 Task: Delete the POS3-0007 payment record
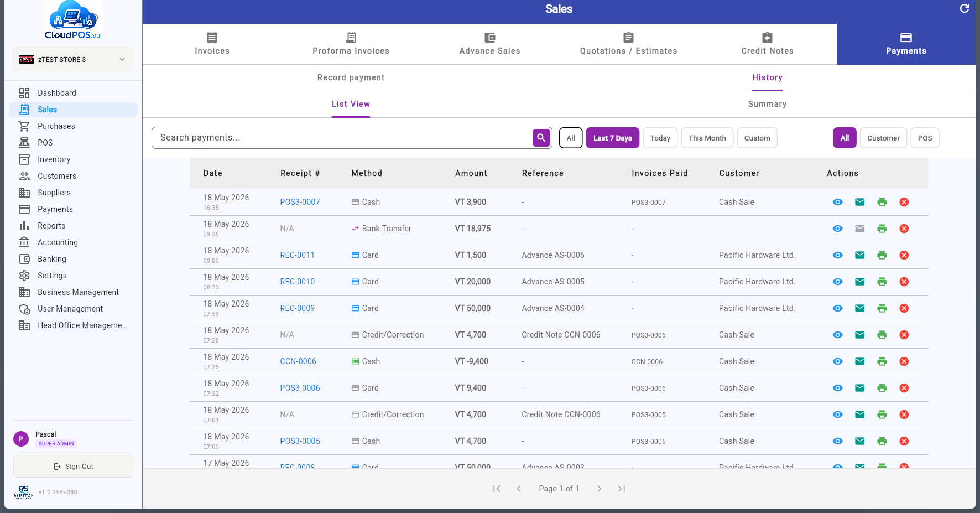point(904,202)
